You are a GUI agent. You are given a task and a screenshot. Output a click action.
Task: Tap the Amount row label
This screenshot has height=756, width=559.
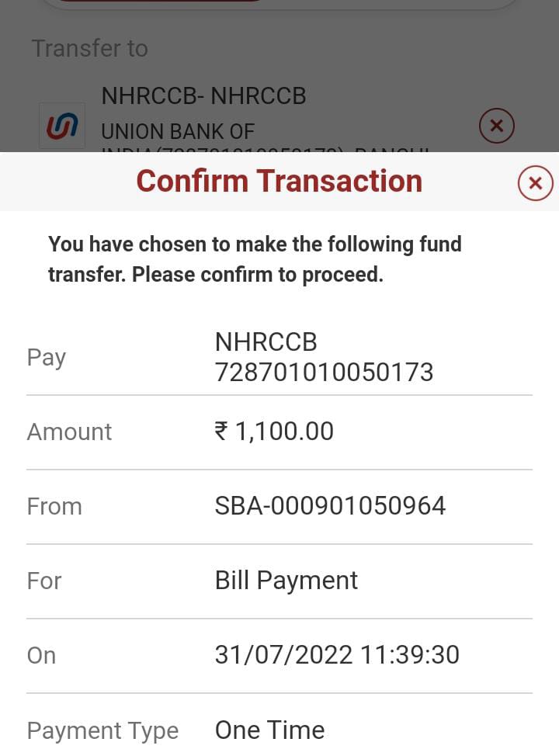tap(69, 432)
